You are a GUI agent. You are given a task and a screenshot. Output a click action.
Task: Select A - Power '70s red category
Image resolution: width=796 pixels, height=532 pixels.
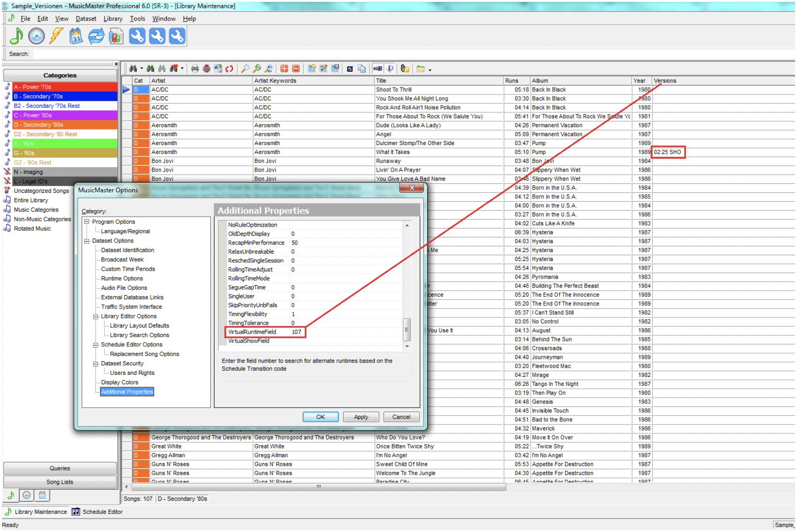(x=65, y=87)
